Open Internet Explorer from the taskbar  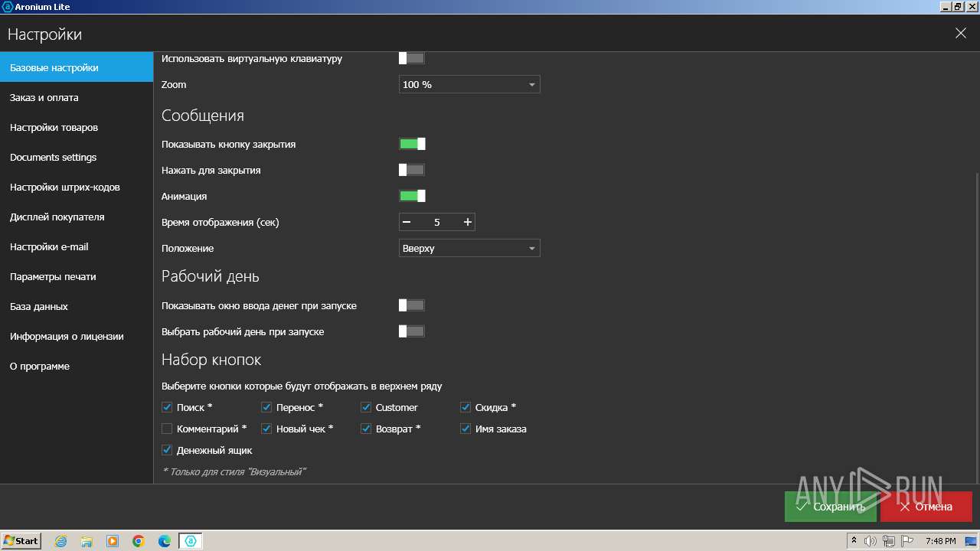pos(60,541)
